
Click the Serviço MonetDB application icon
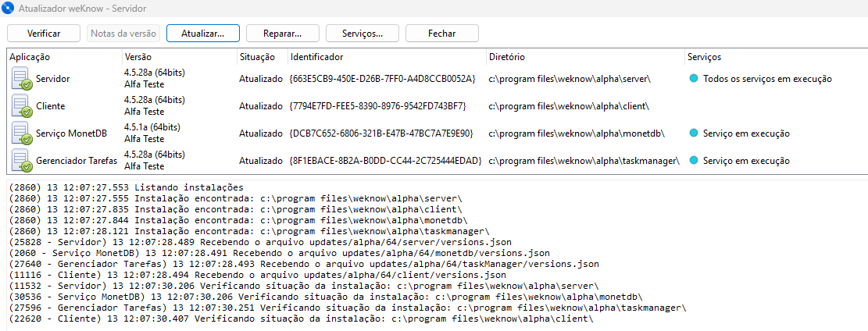(21, 133)
